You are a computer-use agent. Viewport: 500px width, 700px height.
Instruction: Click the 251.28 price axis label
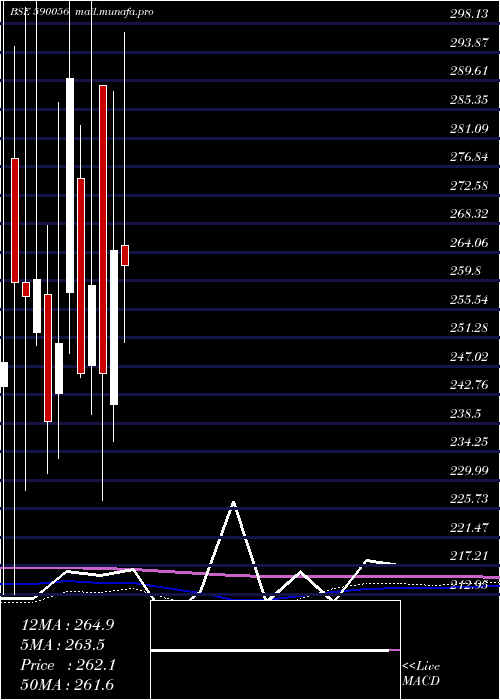click(469, 328)
